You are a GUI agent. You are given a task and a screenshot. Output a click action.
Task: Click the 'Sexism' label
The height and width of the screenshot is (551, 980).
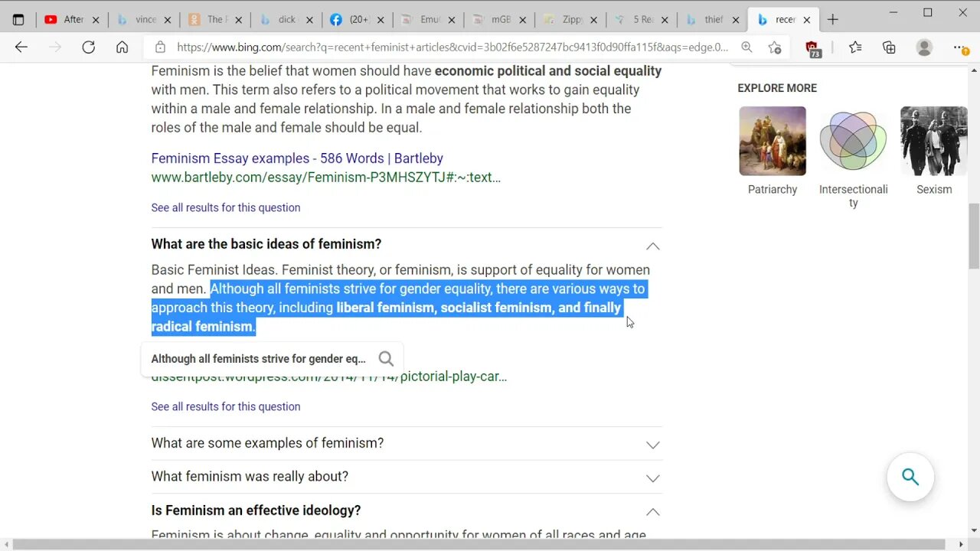click(934, 190)
